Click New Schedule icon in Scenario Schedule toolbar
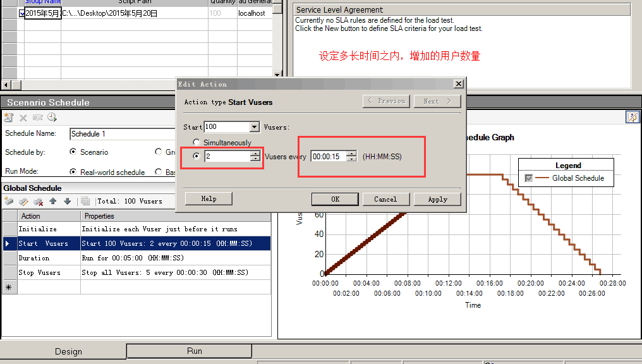Viewport: 642px width, 364px height. (9, 118)
